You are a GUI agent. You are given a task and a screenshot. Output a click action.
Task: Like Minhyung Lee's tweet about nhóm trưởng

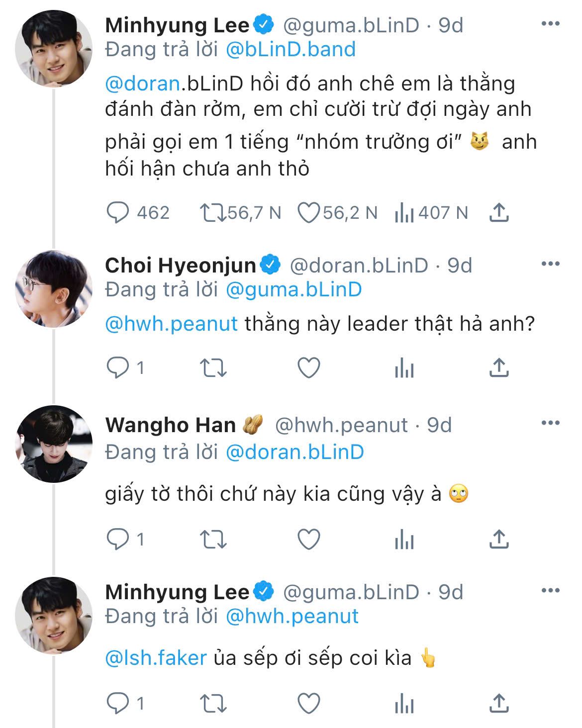click(308, 213)
